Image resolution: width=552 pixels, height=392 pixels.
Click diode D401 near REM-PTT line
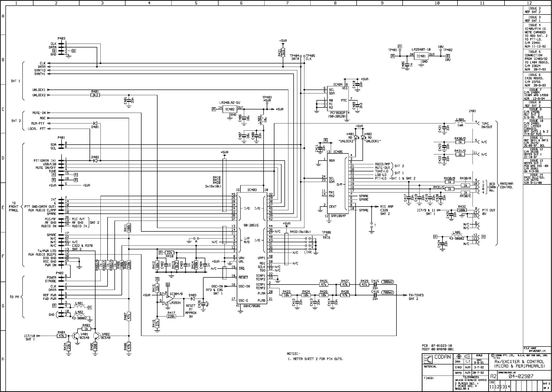pyautogui.click(x=95, y=123)
